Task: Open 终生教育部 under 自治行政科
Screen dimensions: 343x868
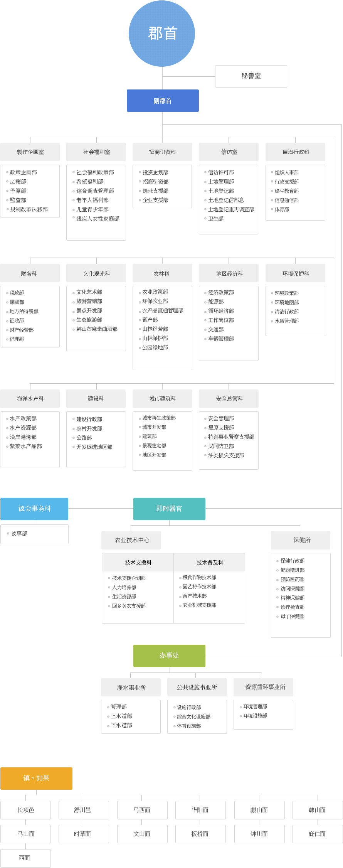Action: pos(286,191)
